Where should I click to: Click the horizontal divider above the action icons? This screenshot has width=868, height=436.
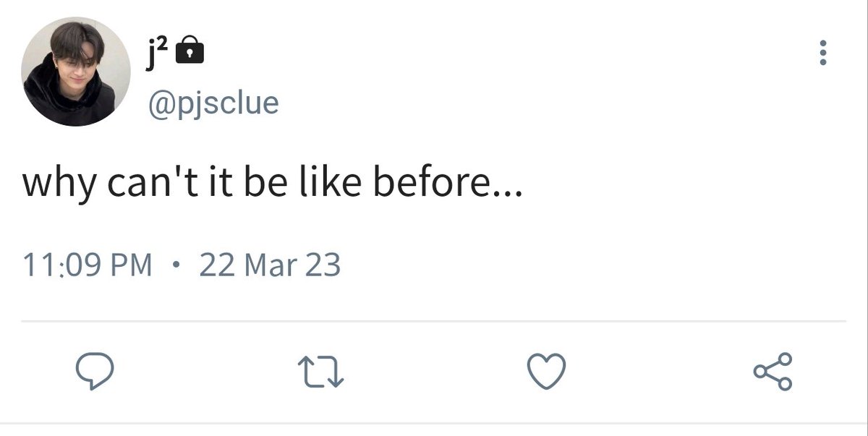pos(433,320)
